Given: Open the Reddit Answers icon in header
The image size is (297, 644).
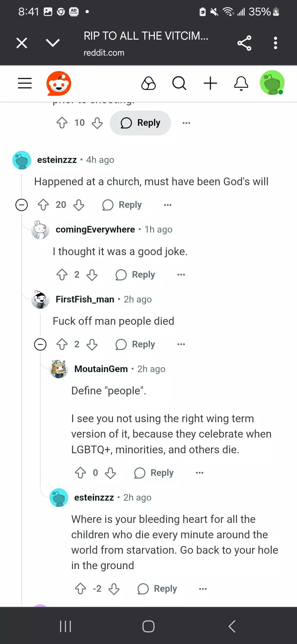Looking at the screenshot, I should (x=148, y=83).
